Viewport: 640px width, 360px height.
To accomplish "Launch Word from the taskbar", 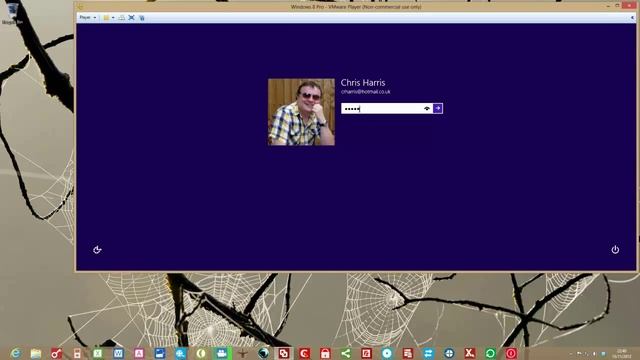I will (x=118, y=353).
